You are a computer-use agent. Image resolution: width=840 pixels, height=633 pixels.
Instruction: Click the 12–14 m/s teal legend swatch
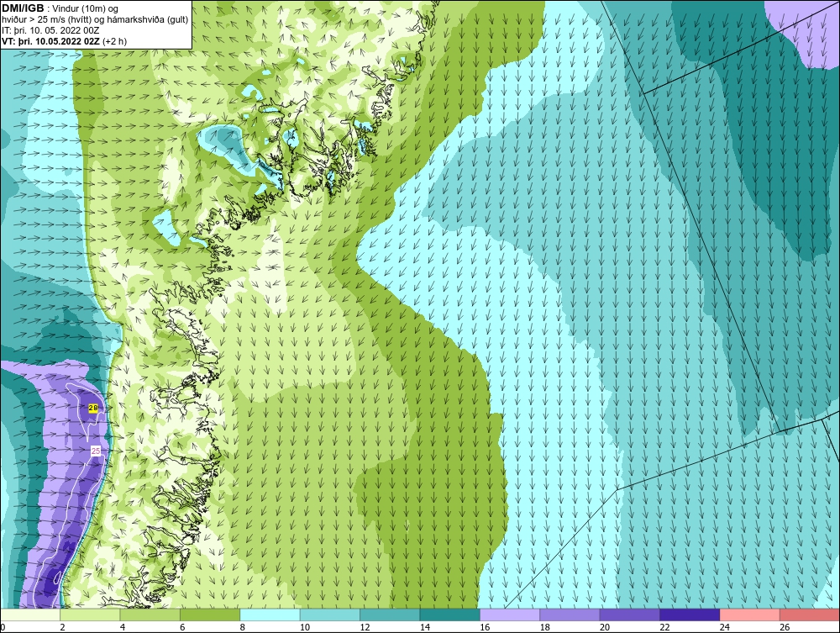(390, 615)
